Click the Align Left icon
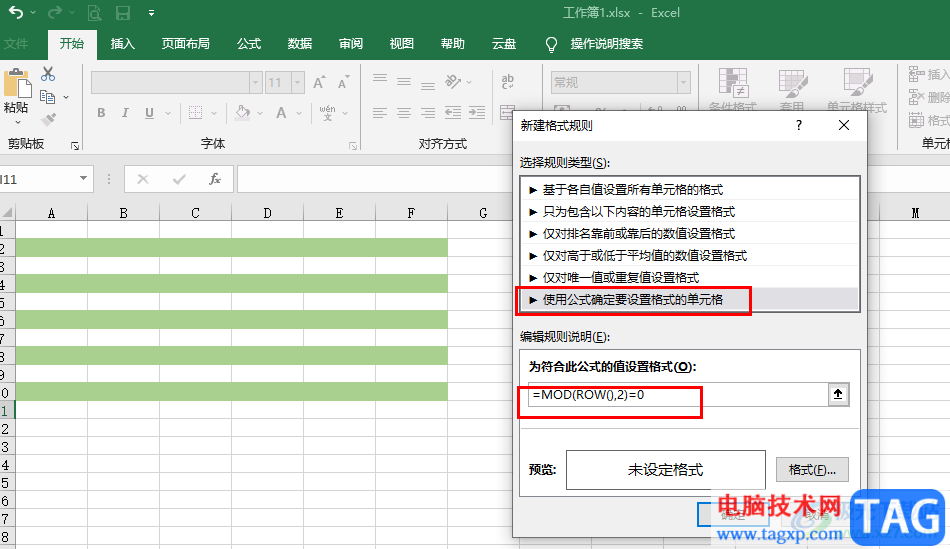950x549 pixels. coord(380,113)
